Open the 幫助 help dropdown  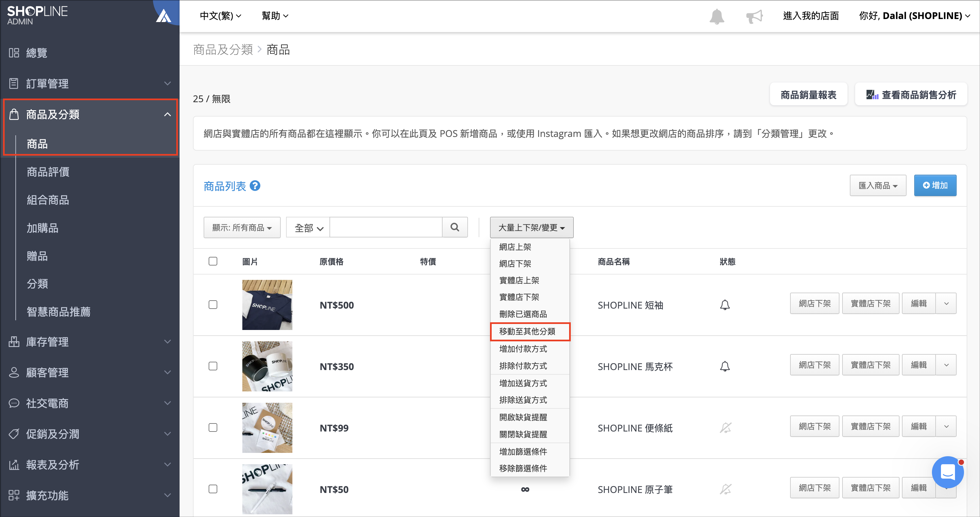click(275, 16)
